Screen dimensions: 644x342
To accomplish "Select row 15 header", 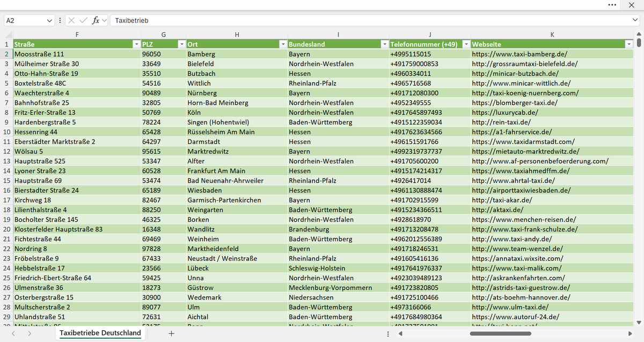I will tap(6, 180).
